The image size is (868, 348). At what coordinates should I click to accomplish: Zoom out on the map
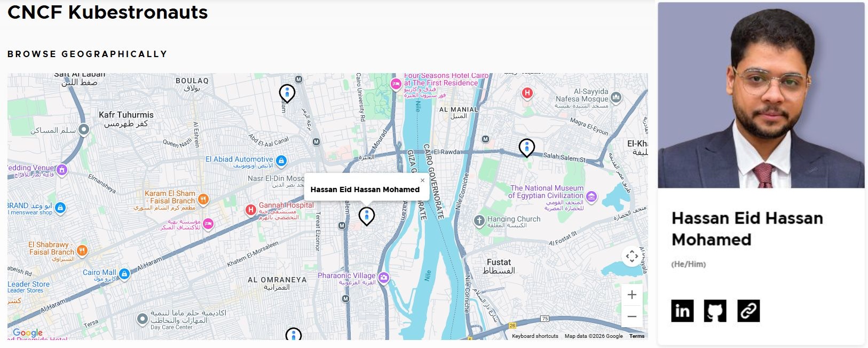point(632,317)
